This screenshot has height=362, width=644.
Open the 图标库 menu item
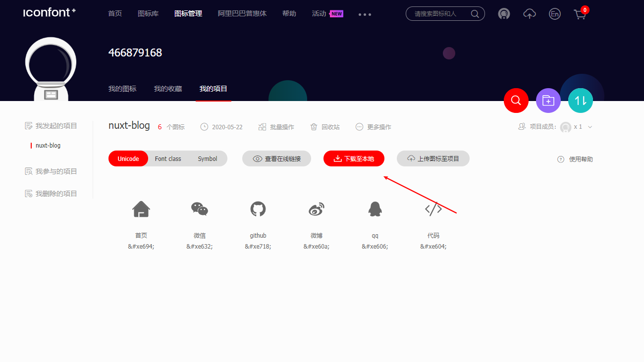(148, 13)
